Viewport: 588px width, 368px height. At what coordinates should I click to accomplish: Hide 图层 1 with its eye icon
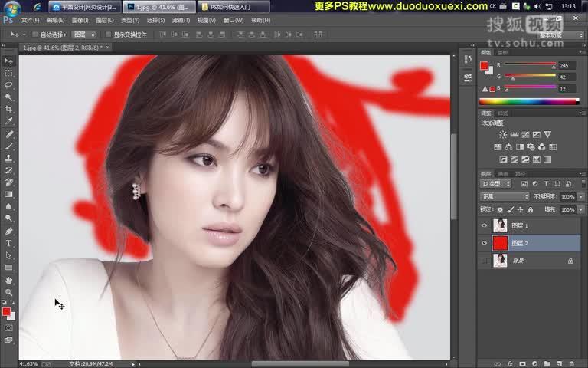[484, 225]
